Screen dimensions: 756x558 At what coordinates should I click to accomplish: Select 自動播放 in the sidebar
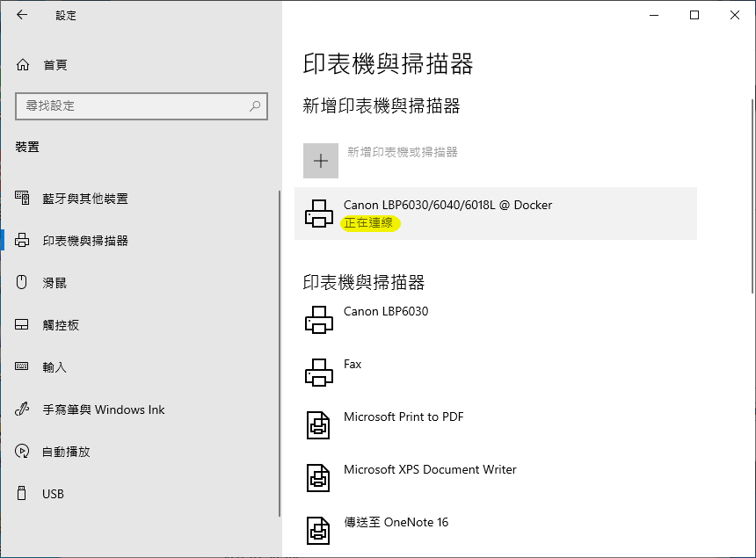point(66,452)
